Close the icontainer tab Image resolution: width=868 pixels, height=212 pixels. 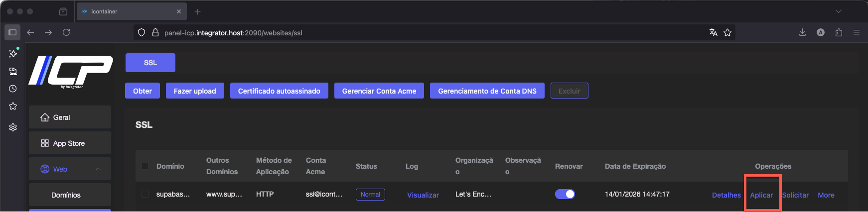tap(179, 11)
